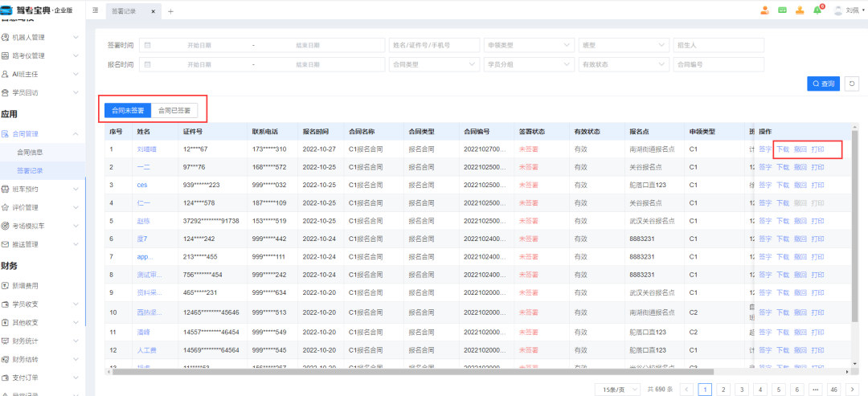Viewport: 868px width, 396px height.
Task: Click the plus icon to add new tab
Action: click(x=170, y=11)
